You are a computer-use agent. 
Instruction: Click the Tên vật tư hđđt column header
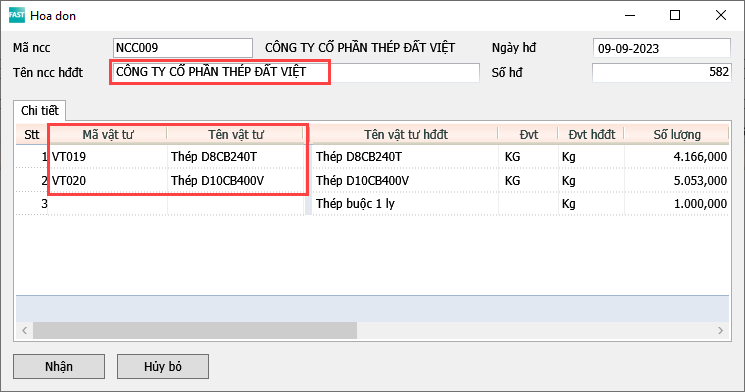point(405,134)
